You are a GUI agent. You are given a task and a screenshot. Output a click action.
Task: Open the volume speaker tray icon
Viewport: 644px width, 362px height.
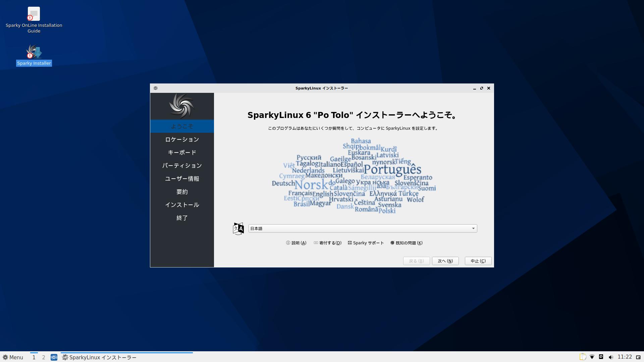pos(611,357)
